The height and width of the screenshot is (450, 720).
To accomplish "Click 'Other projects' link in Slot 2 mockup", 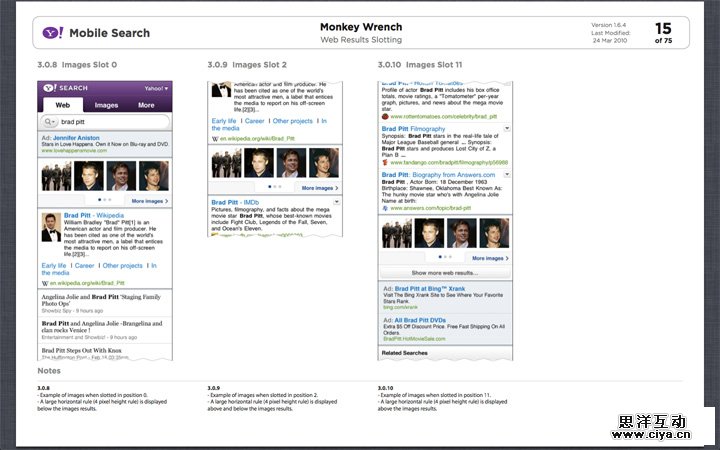I will pyautogui.click(x=292, y=121).
